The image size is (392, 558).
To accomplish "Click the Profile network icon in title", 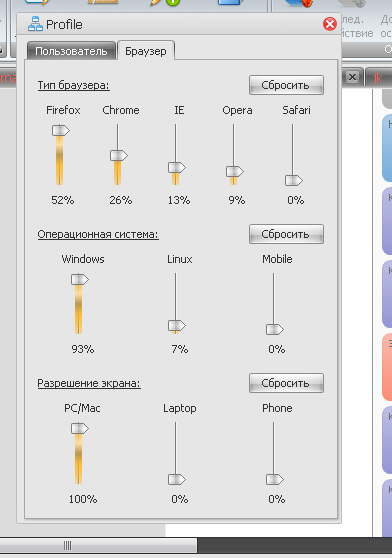I will click(35, 24).
